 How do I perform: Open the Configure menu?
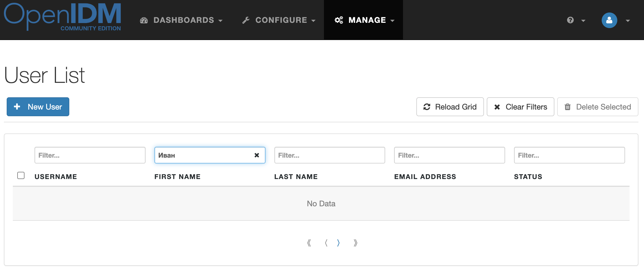[x=279, y=20]
